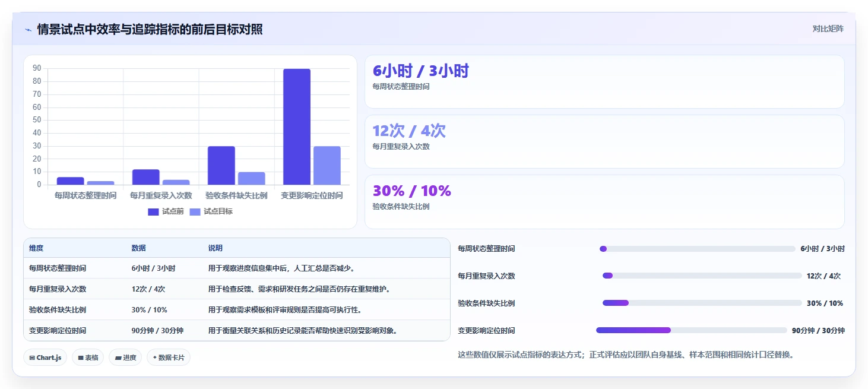Click the 试点前 bar for 验收条件缺失比例
The height and width of the screenshot is (389, 868).
point(221,165)
